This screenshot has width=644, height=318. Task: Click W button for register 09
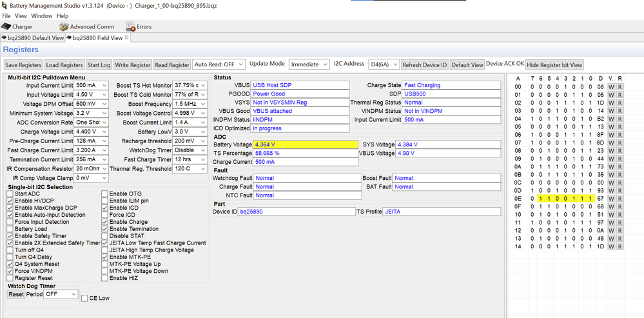(x=611, y=159)
